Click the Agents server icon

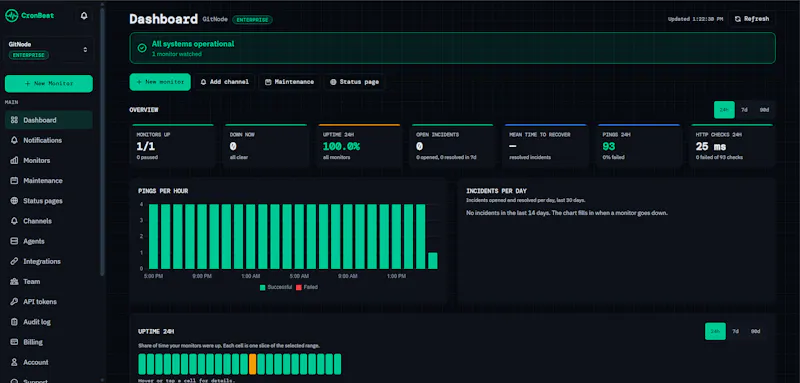tap(14, 241)
